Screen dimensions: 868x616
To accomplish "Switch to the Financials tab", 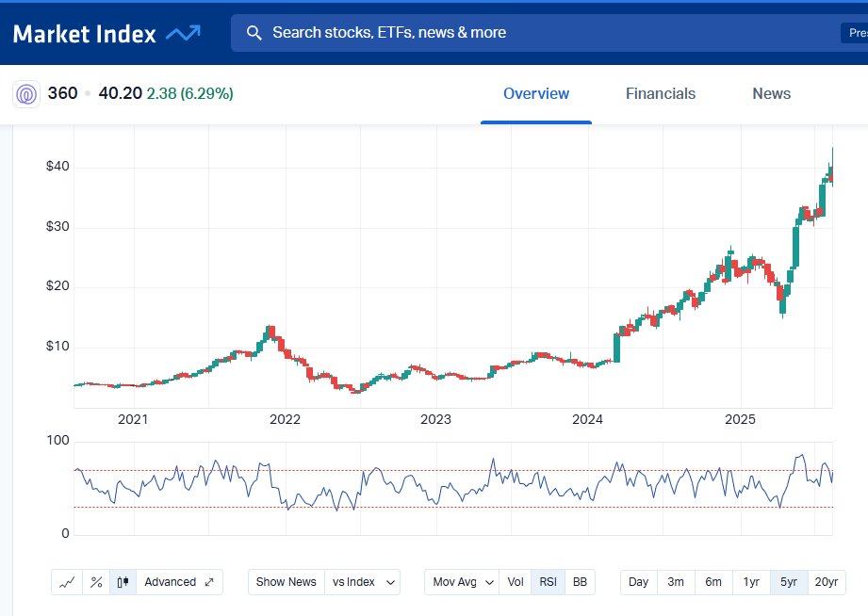I will (x=661, y=94).
